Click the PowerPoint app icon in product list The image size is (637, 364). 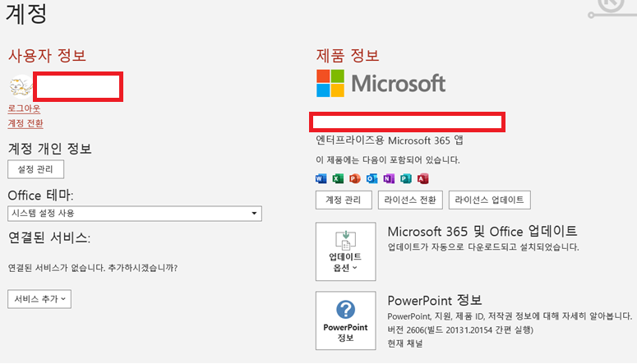[355, 178]
